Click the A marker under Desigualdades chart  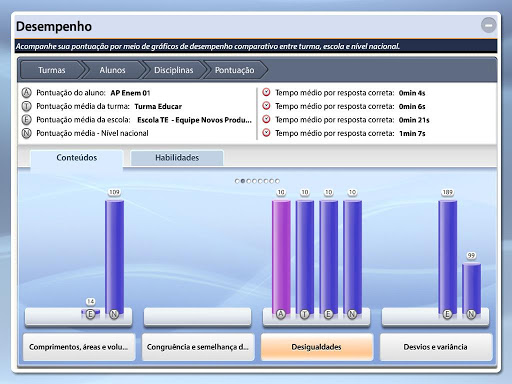[281, 314]
